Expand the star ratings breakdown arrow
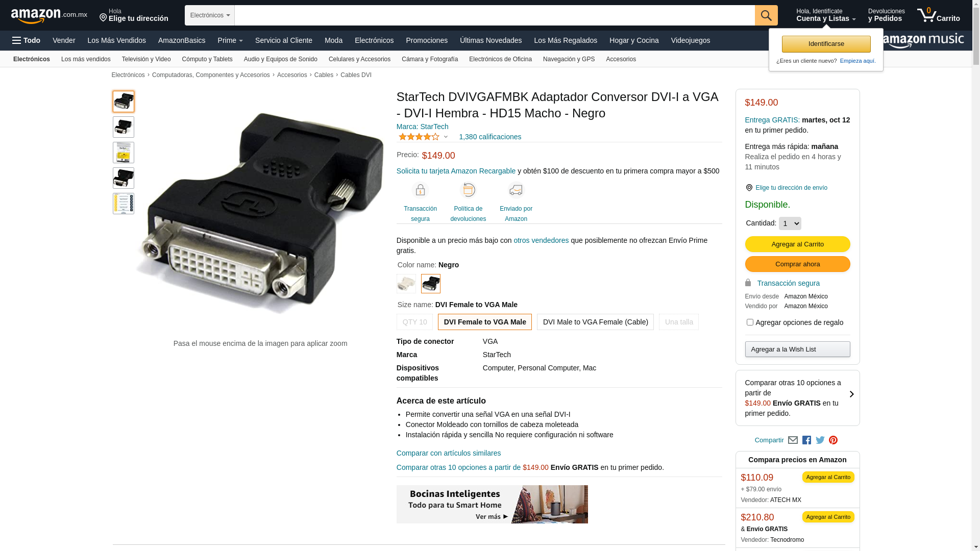Image resolution: width=980 pixels, height=551 pixels. [446, 137]
